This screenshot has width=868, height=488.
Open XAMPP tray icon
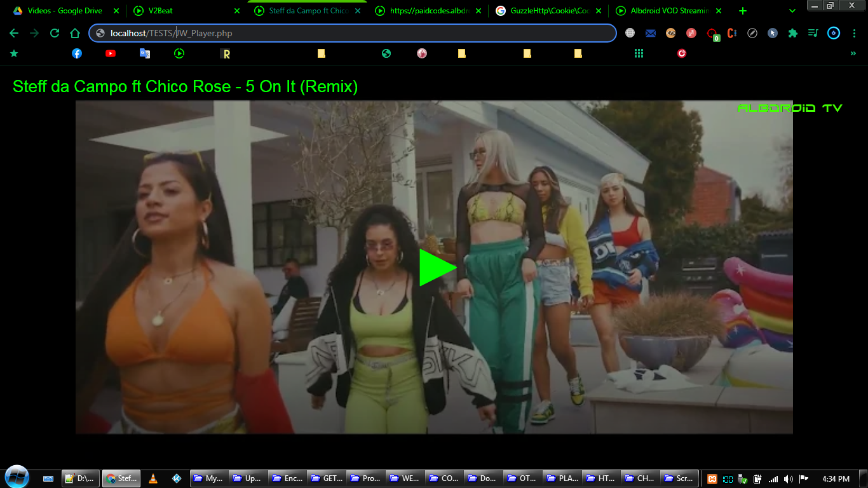tap(713, 478)
